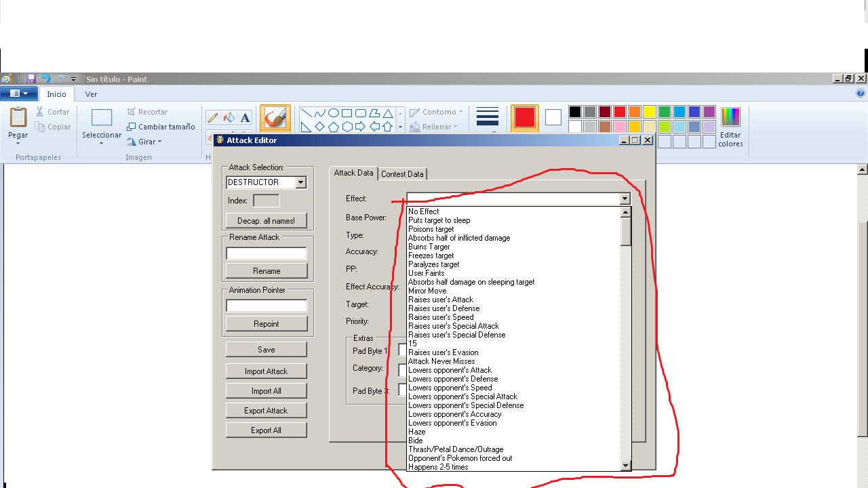The image size is (868, 488).
Task: Open Paint Help question mark icon
Action: (861, 94)
